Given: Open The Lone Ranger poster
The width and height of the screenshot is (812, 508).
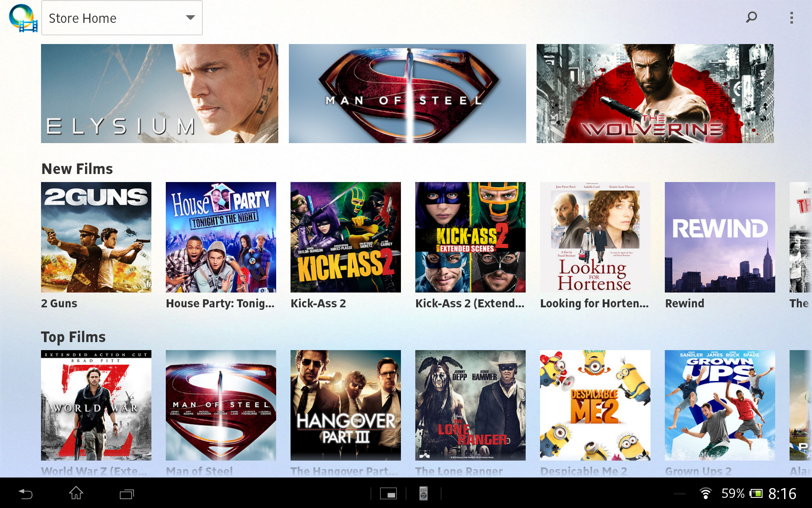Looking at the screenshot, I should point(470,405).
